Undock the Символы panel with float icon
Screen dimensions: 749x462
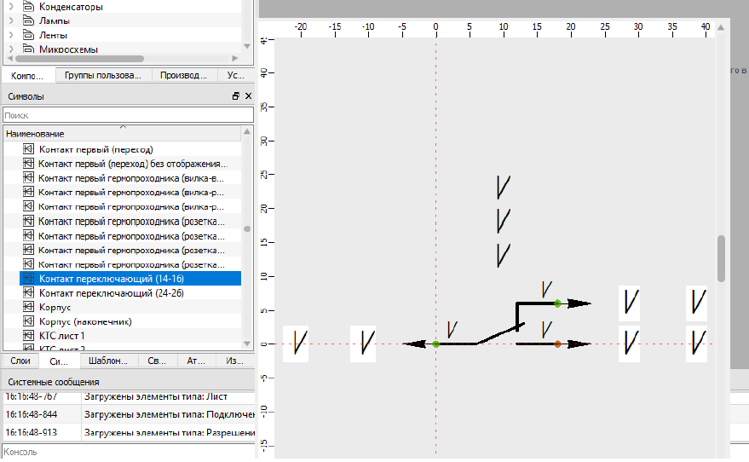pos(236,96)
